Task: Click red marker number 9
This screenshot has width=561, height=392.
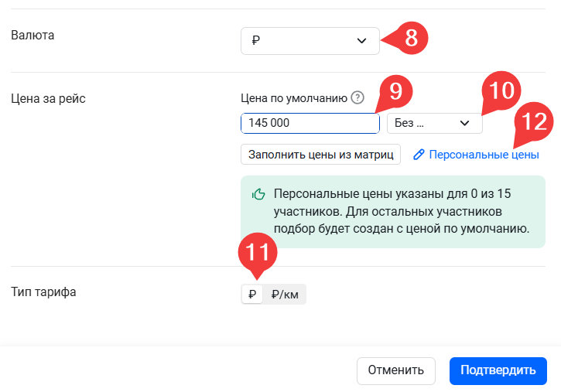Action: (395, 92)
